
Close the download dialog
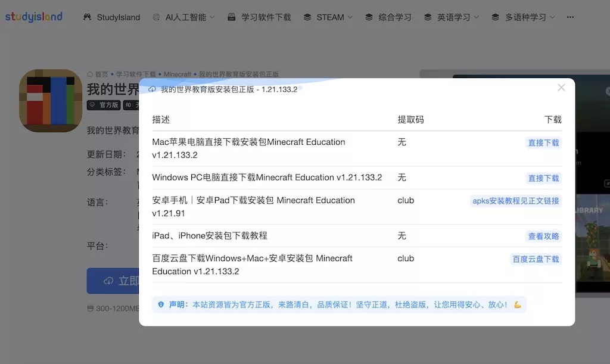pos(561,88)
